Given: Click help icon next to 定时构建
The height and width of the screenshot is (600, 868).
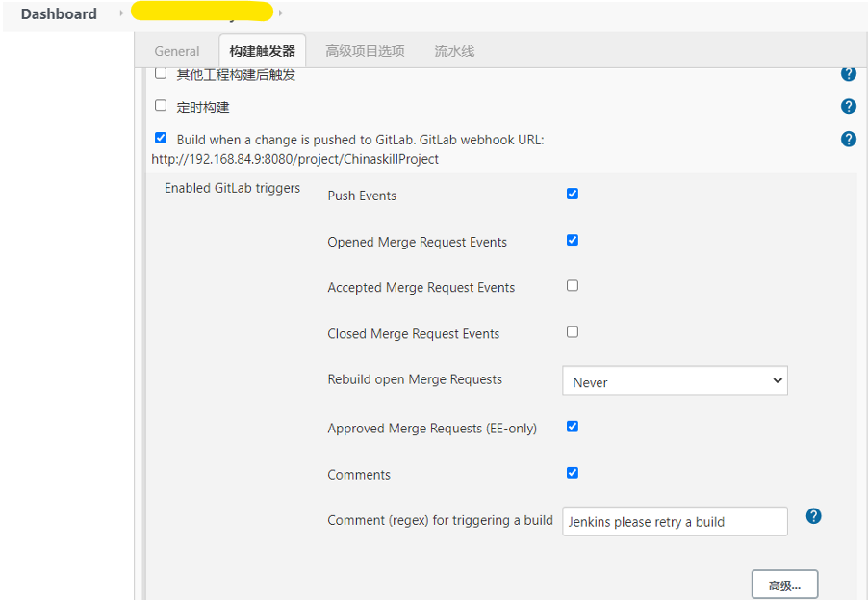Looking at the screenshot, I should click(848, 106).
